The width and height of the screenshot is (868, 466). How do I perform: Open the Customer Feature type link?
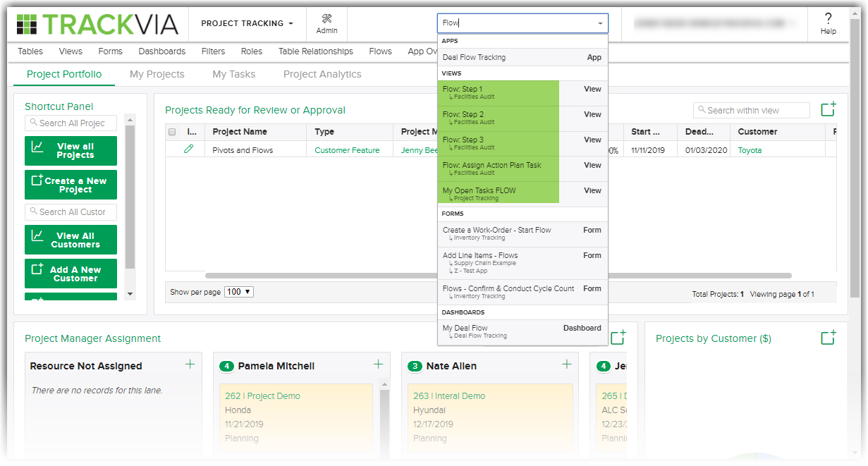coord(347,150)
